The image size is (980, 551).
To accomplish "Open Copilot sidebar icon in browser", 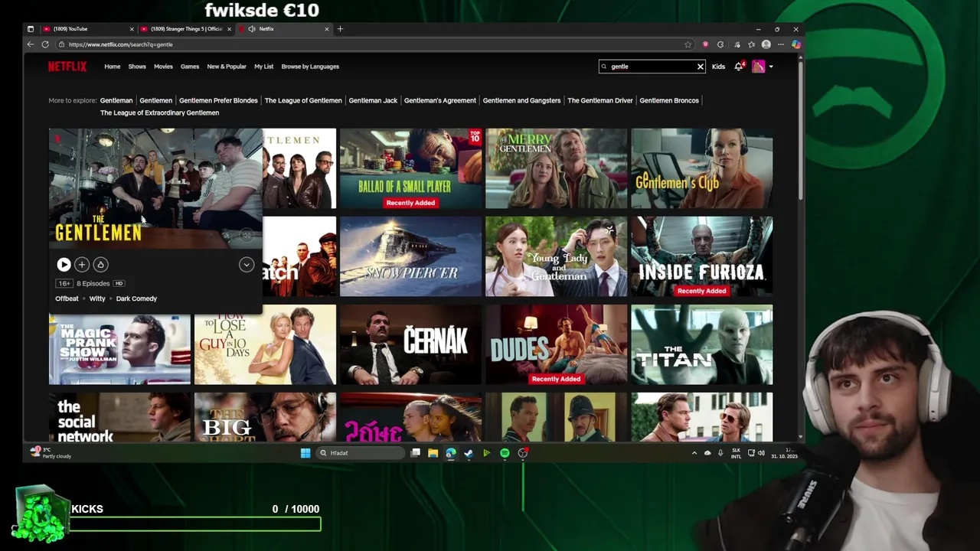I will click(796, 44).
